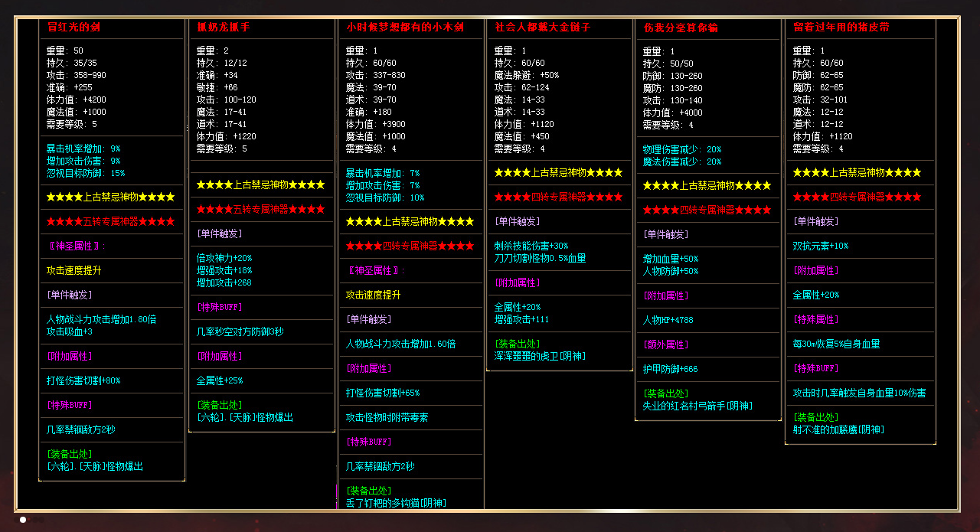The width and height of the screenshot is (980, 532).
Task: Click the 抓奶龙抓手 item name
Action: (x=223, y=28)
